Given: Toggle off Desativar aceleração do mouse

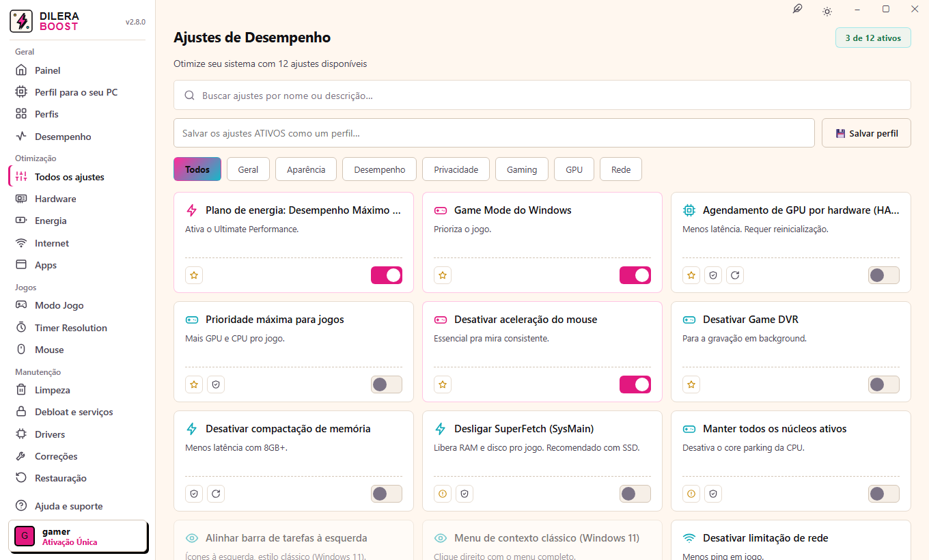Looking at the screenshot, I should tap(635, 384).
